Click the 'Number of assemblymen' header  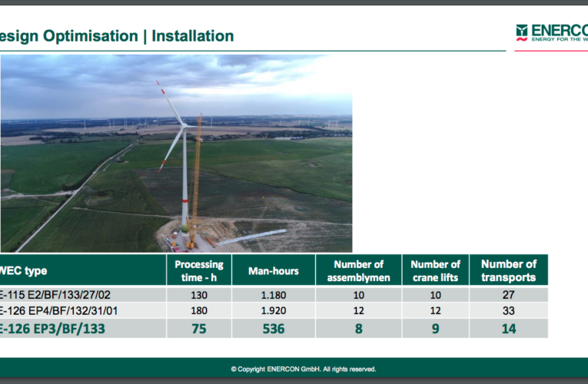[358, 270]
